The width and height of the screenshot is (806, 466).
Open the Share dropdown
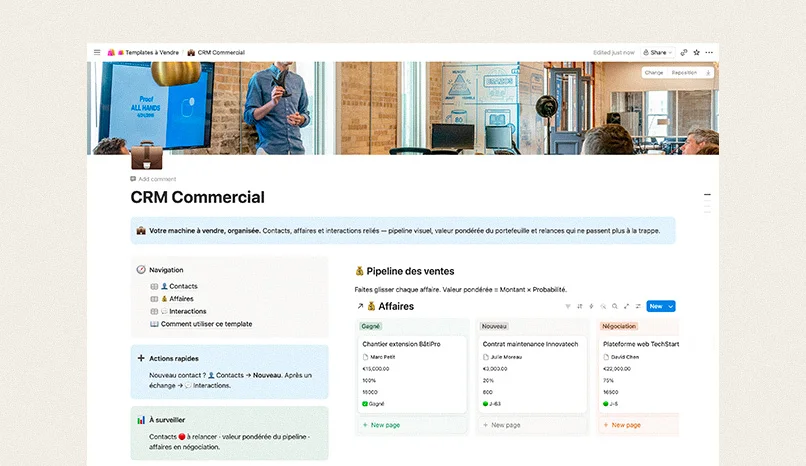tap(657, 52)
